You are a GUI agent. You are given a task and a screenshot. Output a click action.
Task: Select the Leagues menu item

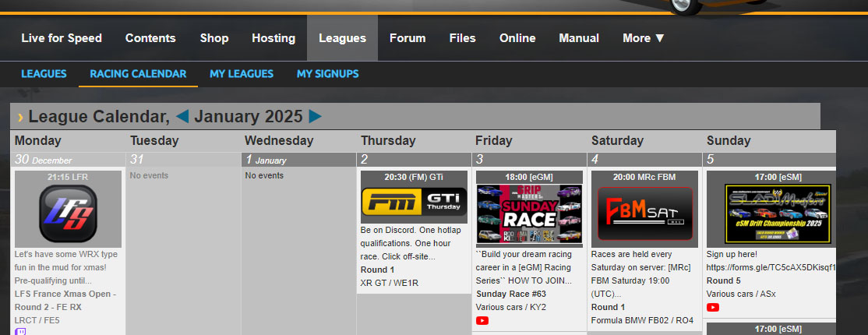coord(342,38)
